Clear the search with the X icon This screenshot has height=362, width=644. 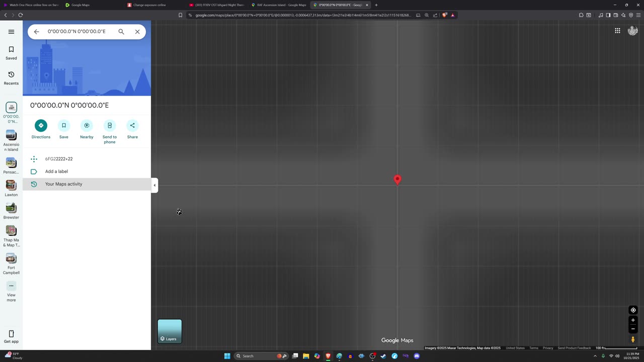click(x=137, y=32)
